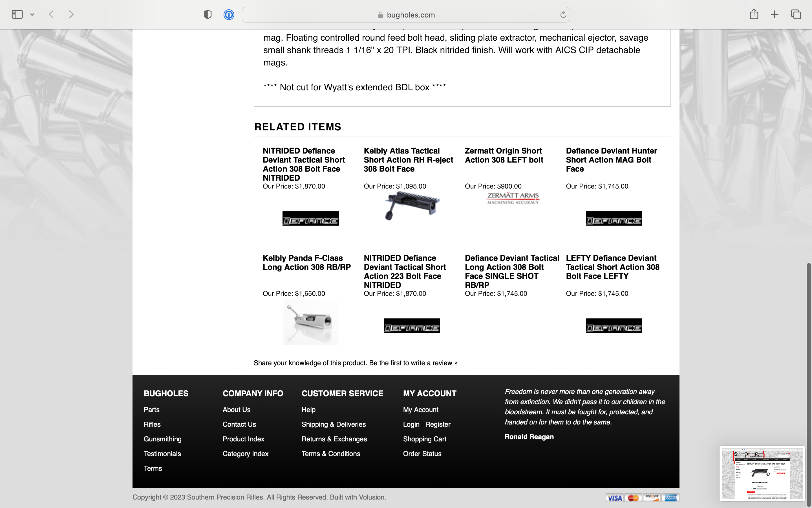Open Zermatt Origin Short Action 308 LEFT bolt
This screenshot has height=508, width=812.
click(504, 155)
